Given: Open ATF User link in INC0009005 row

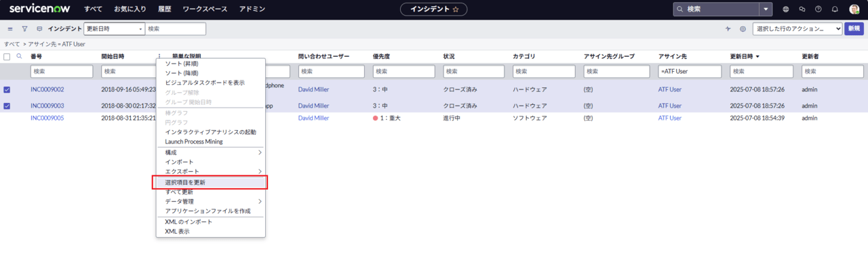Looking at the screenshot, I should pos(670,118).
